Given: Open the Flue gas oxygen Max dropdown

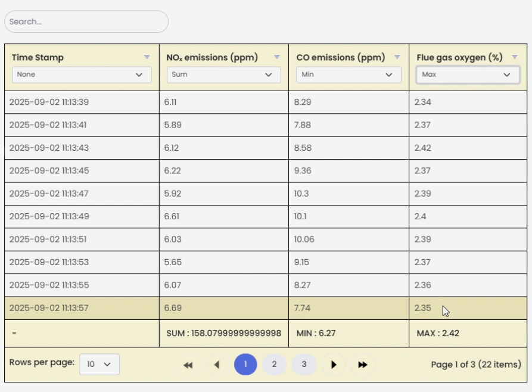Looking at the screenshot, I should point(468,74).
